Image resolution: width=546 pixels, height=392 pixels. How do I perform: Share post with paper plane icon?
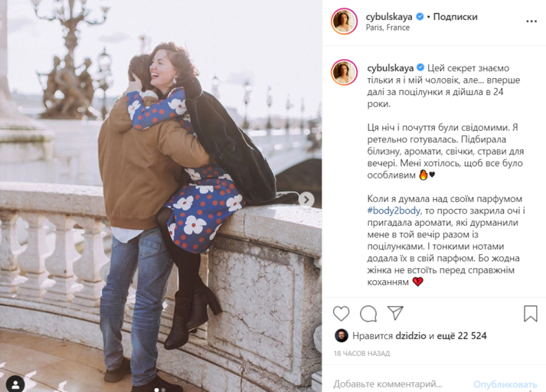(395, 313)
